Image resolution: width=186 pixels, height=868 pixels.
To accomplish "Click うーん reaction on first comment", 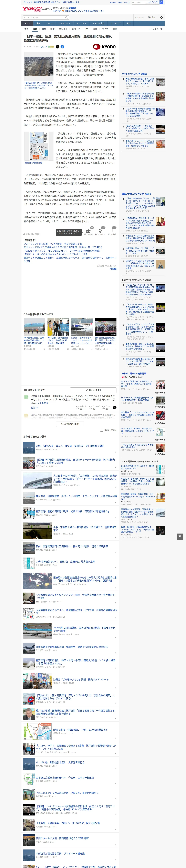I will coord(106,407).
